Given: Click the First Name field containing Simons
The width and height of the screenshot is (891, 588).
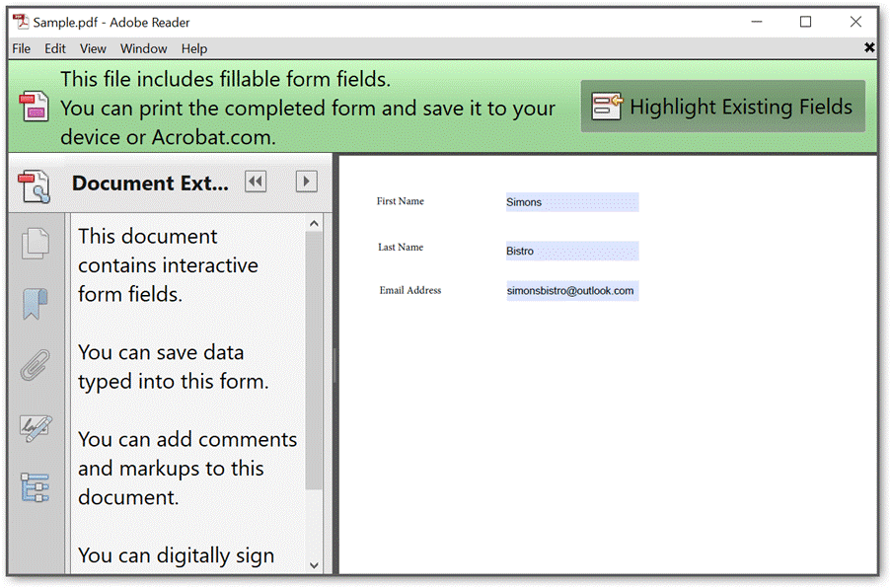Looking at the screenshot, I should [x=572, y=202].
